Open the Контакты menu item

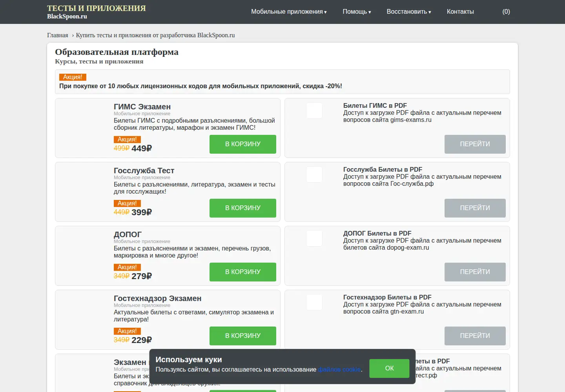pyautogui.click(x=460, y=12)
